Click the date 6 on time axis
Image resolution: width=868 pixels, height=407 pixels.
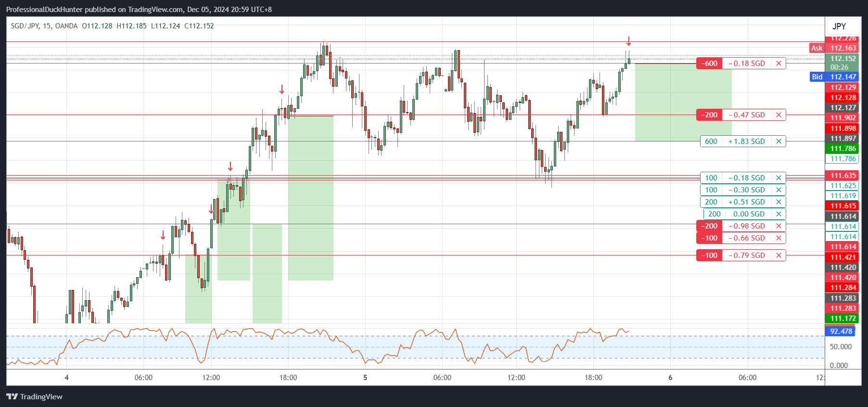tap(670, 378)
